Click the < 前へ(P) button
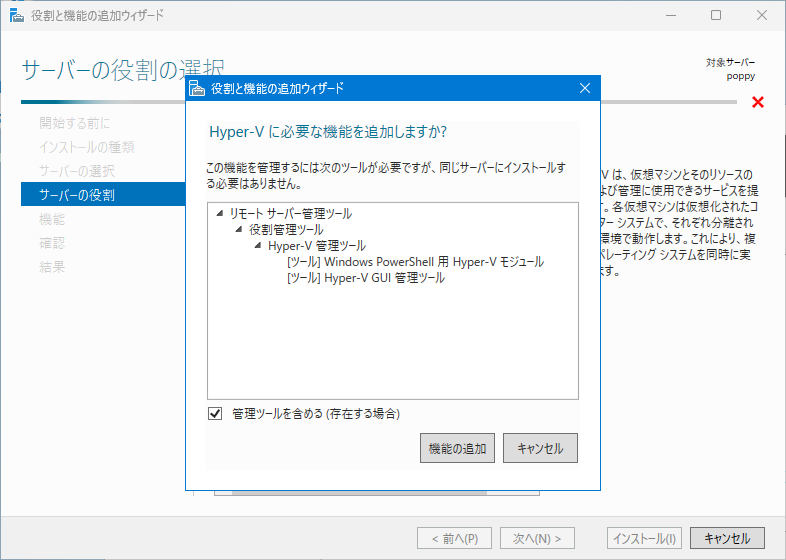 [x=454, y=538]
